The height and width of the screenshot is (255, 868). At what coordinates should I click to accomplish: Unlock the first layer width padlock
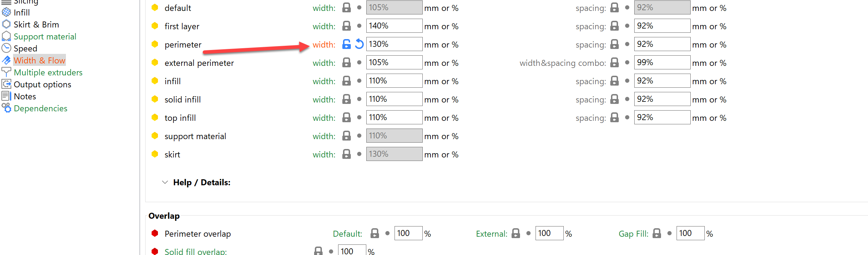pos(347,25)
